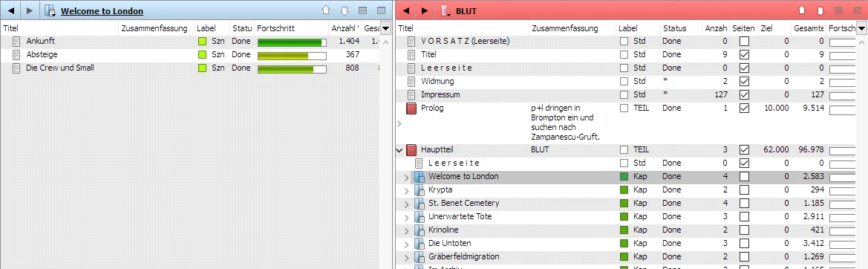The width and height of the screenshot is (868, 269).
Task: Toggle Seiten checkbox for VORSATZ row
Action: 745,41
